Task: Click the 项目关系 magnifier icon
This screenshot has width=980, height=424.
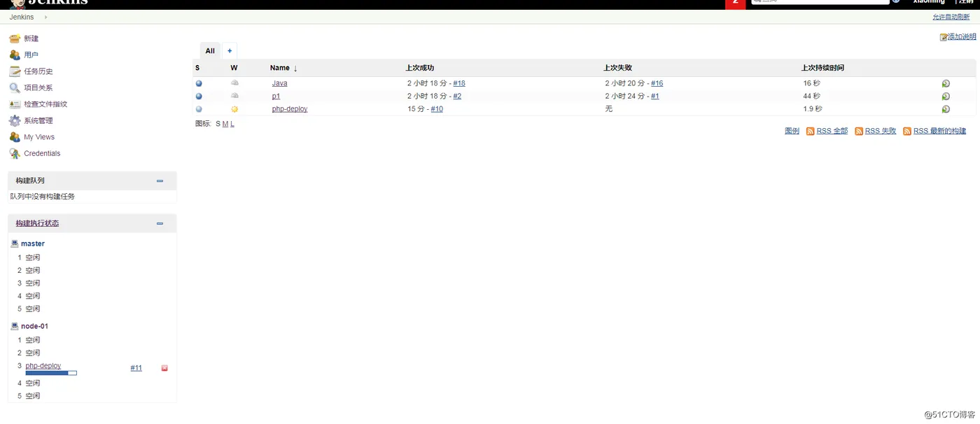Action: [15, 87]
